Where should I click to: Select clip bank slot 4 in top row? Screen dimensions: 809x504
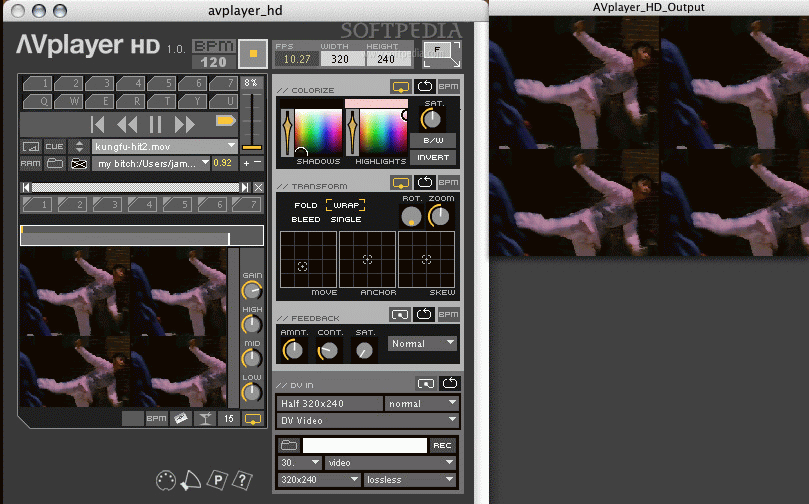tap(131, 83)
